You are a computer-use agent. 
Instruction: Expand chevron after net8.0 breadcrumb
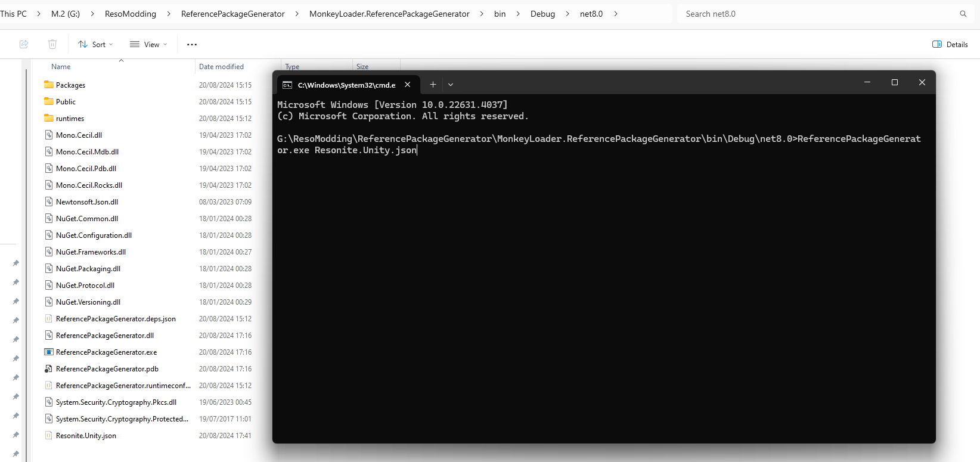coord(616,14)
